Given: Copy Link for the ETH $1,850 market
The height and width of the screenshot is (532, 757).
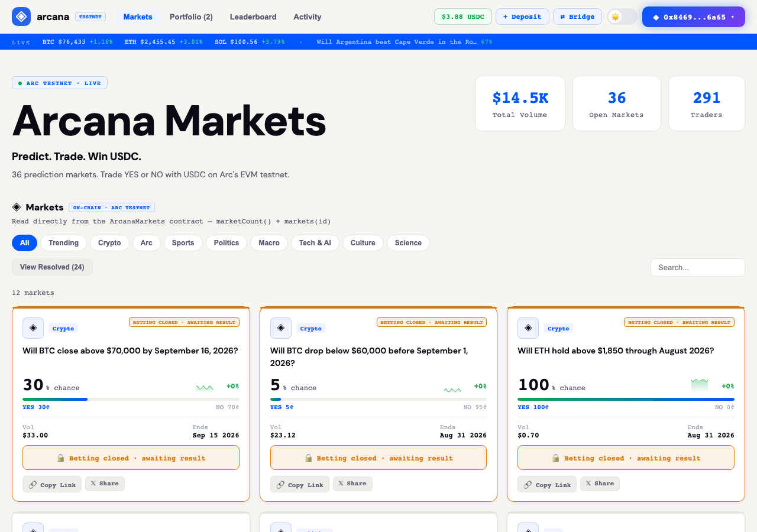Looking at the screenshot, I should click(x=547, y=484).
